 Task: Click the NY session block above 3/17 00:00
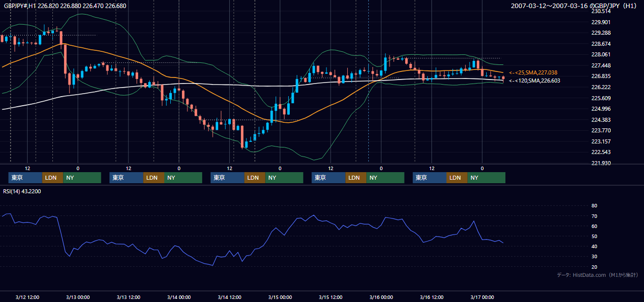[x=486, y=178]
